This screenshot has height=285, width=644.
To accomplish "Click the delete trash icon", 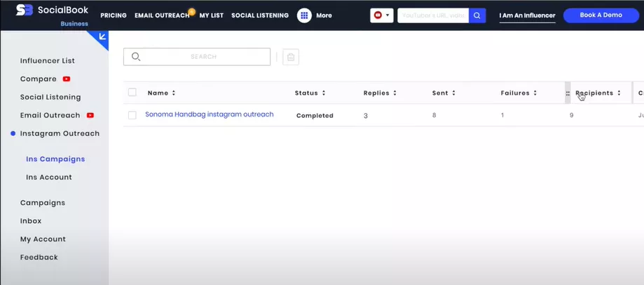I will [291, 57].
